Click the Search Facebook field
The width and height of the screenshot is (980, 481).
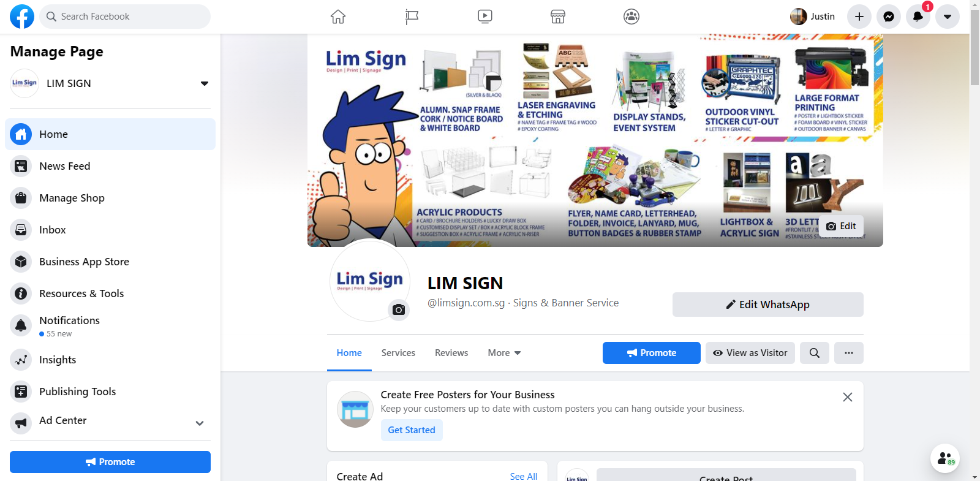click(125, 17)
